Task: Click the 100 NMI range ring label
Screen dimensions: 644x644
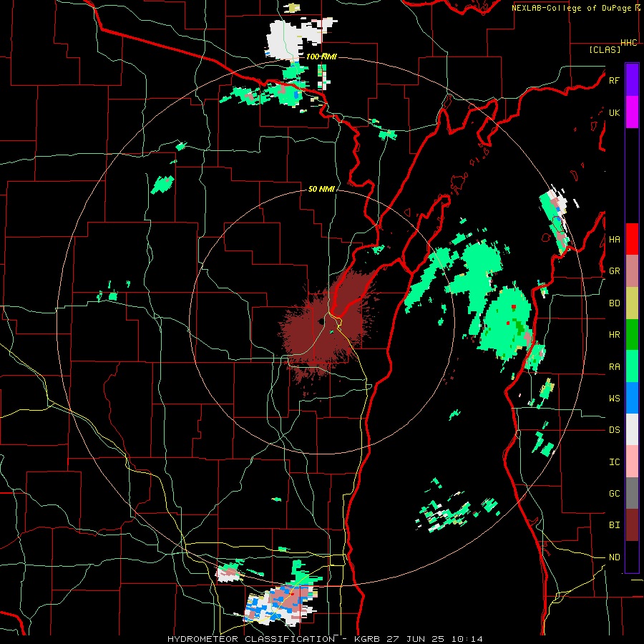Action: 321,57
